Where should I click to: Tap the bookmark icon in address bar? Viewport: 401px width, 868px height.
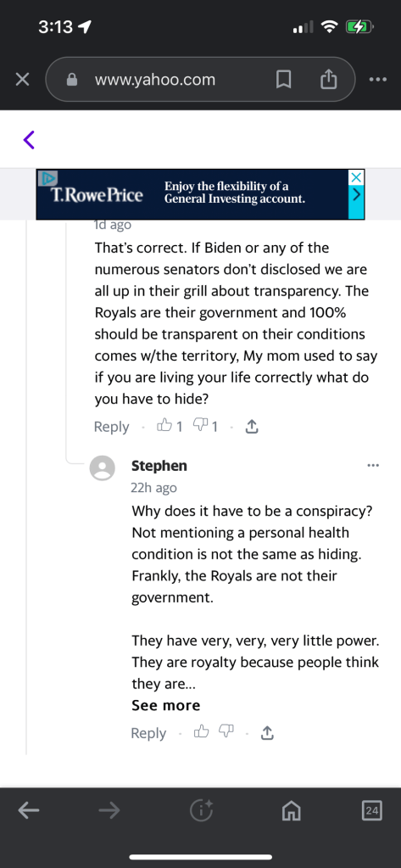(x=283, y=80)
